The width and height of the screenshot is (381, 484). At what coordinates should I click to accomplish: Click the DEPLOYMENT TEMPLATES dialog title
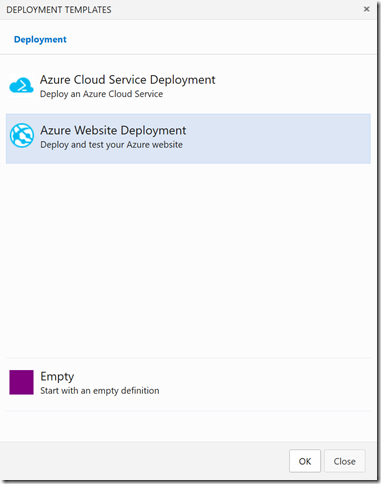59,10
